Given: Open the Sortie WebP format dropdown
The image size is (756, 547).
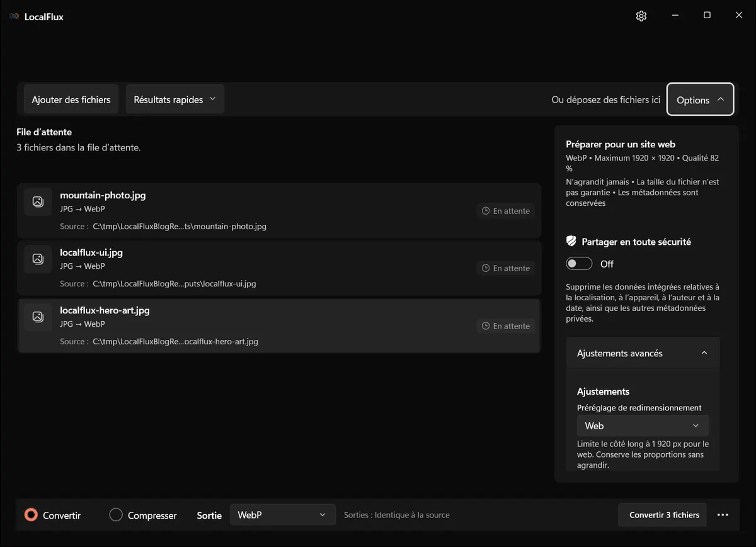Looking at the screenshot, I should point(282,515).
